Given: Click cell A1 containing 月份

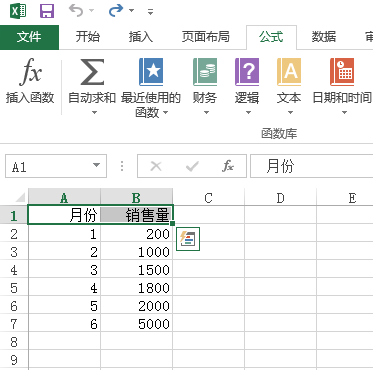Looking at the screenshot, I should pyautogui.click(x=64, y=215).
